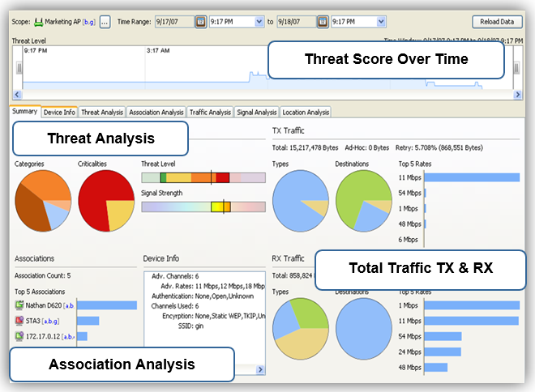Screen dimensions: 535x392
Task: Open the end date calendar picker
Action: 323,22
